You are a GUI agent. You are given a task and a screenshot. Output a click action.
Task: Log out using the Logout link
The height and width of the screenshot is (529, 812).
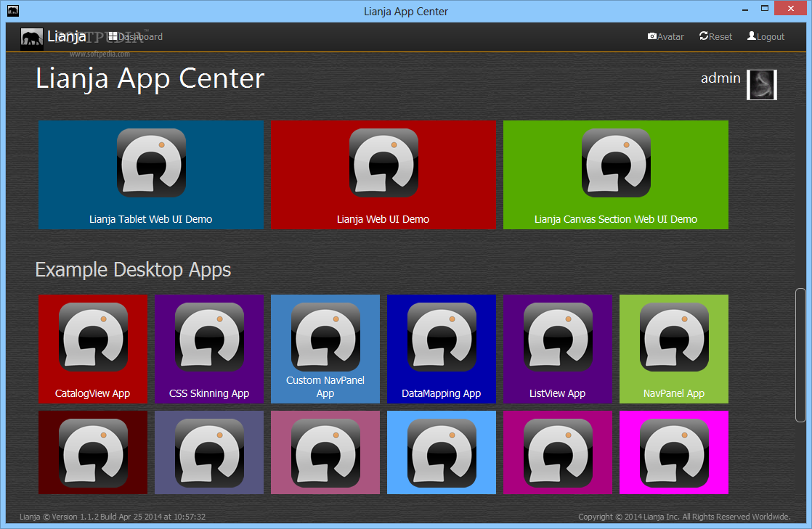[x=766, y=37]
